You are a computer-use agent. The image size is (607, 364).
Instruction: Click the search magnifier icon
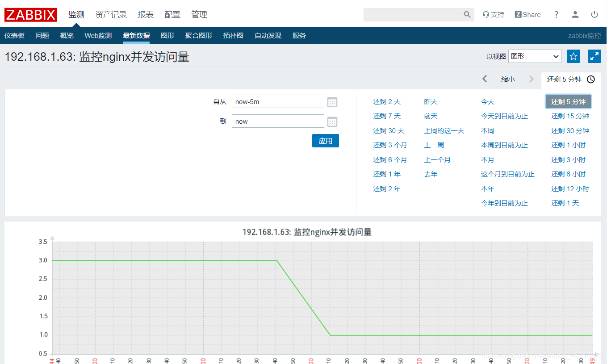coord(467,15)
